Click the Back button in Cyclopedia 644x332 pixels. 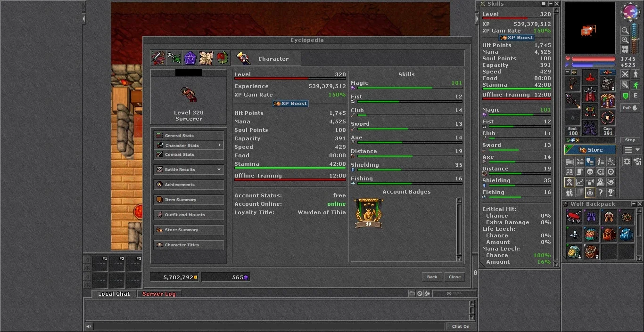[432, 277]
